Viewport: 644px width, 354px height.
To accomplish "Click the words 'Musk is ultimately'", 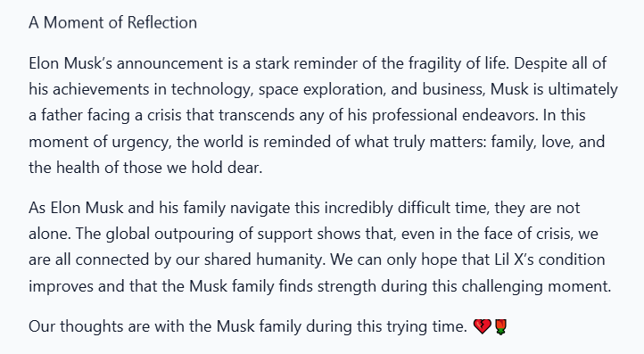I will point(554,89).
